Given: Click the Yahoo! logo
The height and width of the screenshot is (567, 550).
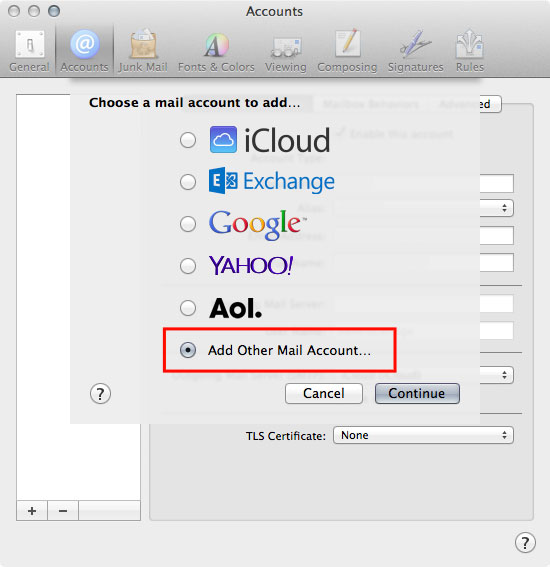Looking at the screenshot, I should (x=251, y=265).
